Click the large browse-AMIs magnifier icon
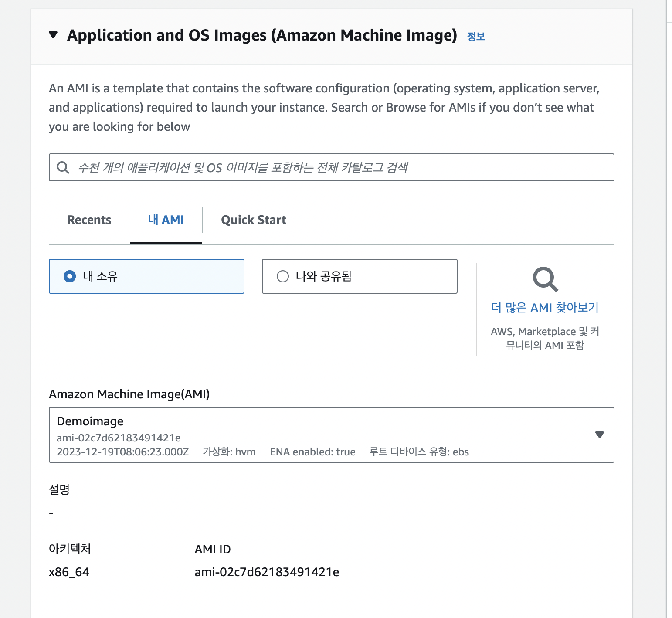This screenshot has height=618, width=672. point(545,279)
